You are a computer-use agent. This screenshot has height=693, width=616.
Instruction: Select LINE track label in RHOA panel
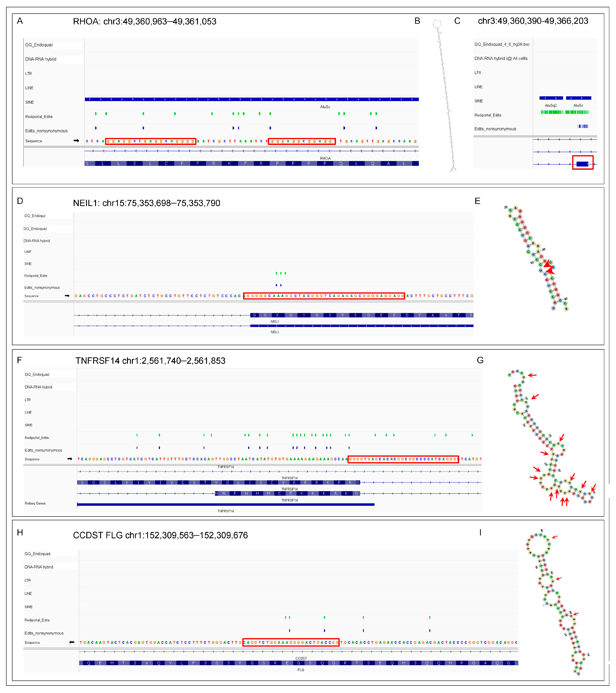tap(29, 88)
